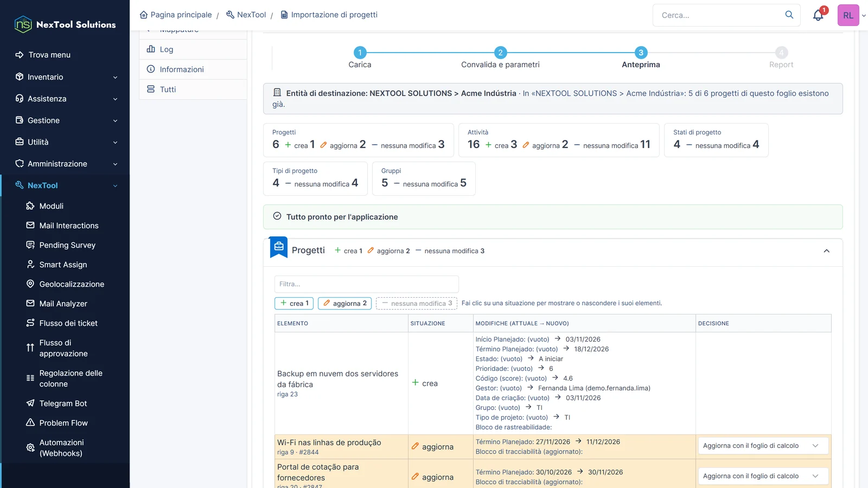Image resolution: width=868 pixels, height=488 pixels.
Task: Expand the Gestione menu
Action: tap(65, 120)
